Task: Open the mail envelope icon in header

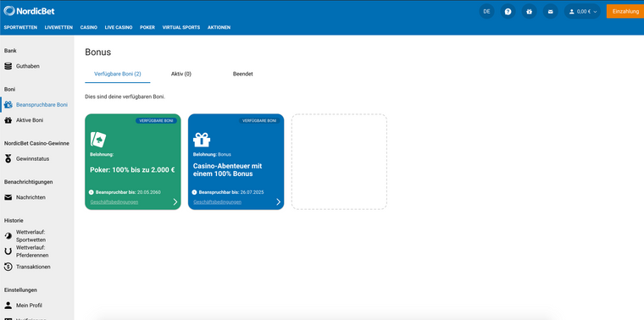Action: [x=550, y=12]
